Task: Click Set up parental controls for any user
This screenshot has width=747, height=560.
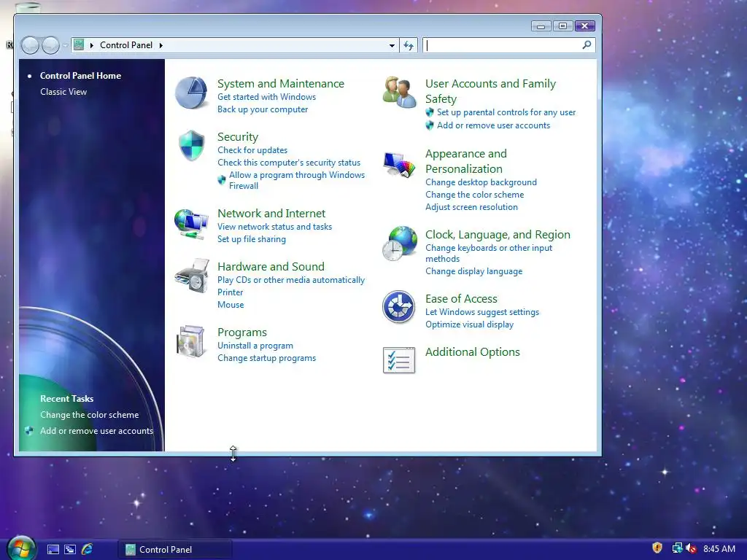Action: tap(506, 112)
